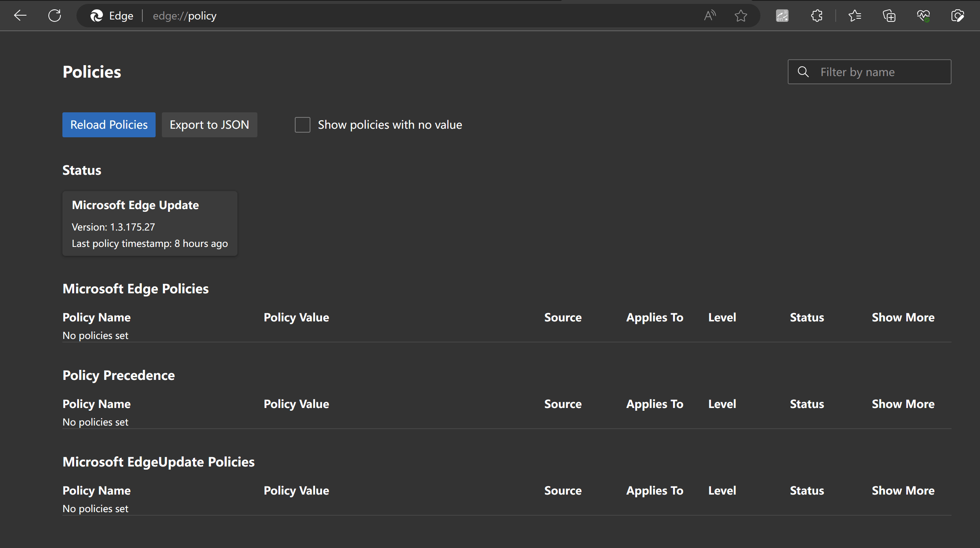Click the Edge logo in address bar

[x=96, y=16]
